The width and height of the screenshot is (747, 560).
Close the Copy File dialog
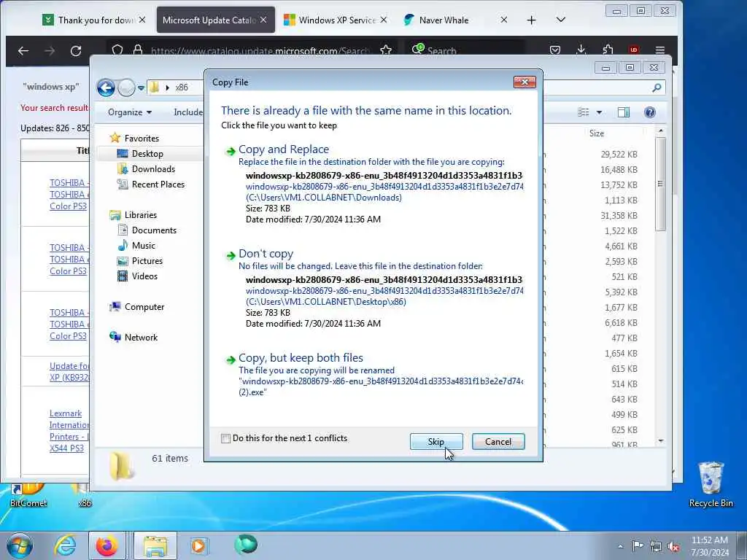tap(525, 82)
